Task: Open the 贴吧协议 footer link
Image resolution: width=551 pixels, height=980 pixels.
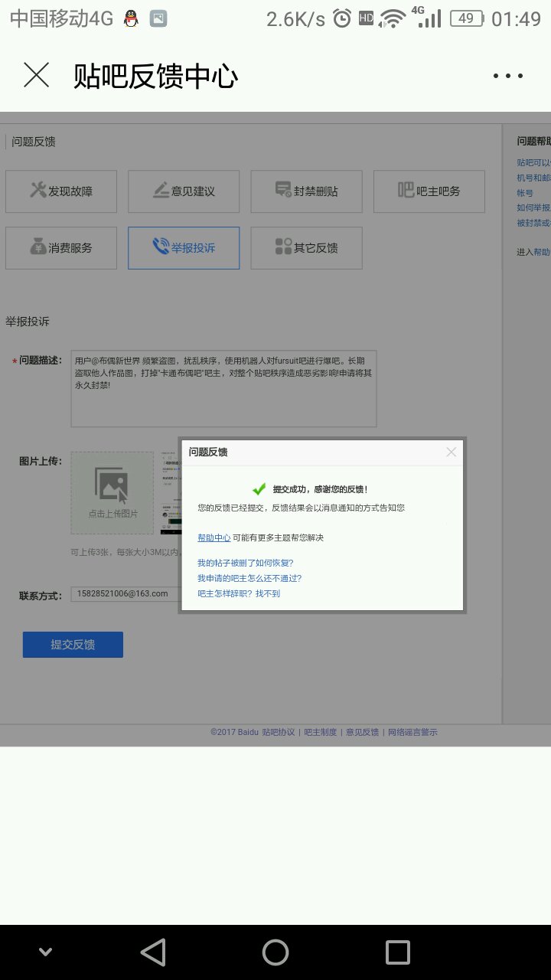Action: pos(278,733)
